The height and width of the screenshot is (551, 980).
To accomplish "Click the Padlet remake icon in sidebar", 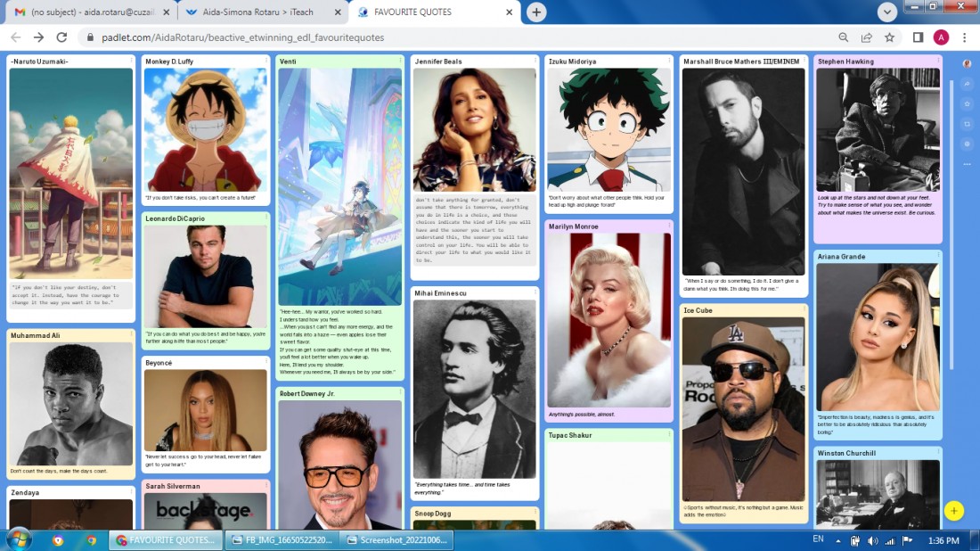I will (967, 124).
